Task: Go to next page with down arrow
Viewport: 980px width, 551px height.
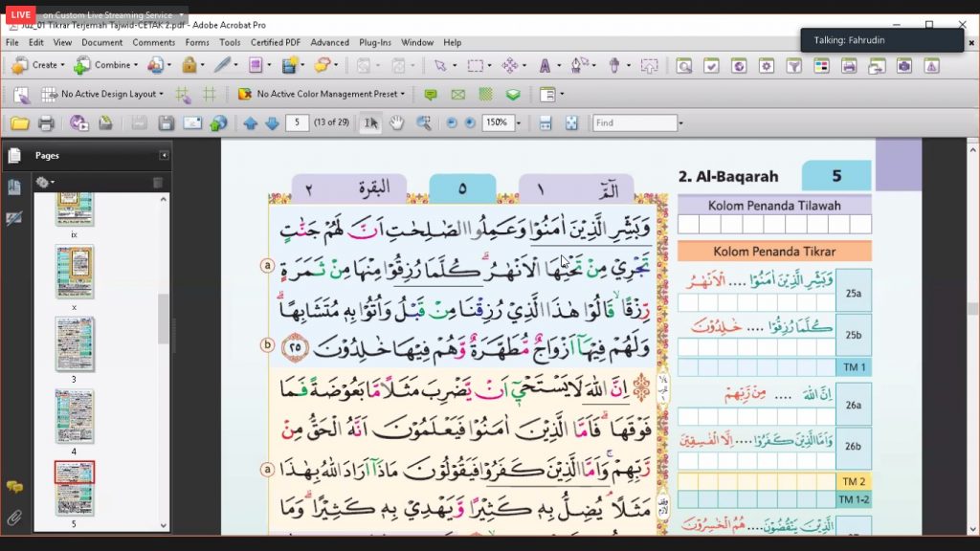Action: (x=272, y=123)
